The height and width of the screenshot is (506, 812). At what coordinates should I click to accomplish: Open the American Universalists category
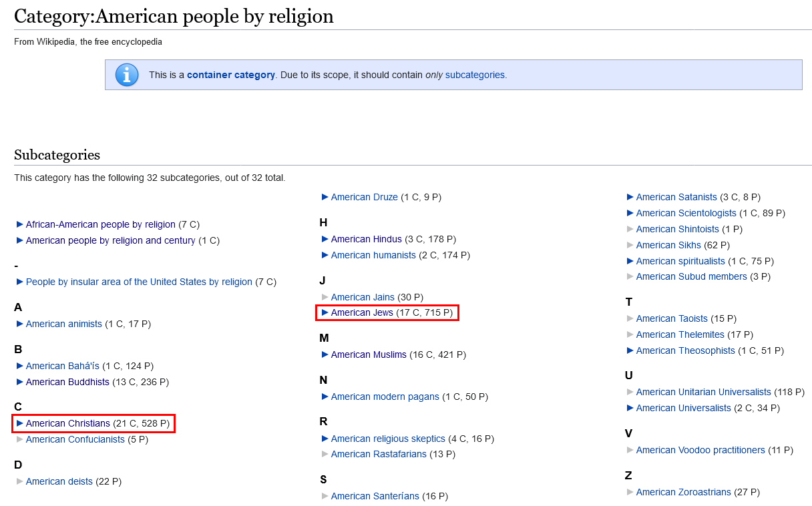point(684,408)
